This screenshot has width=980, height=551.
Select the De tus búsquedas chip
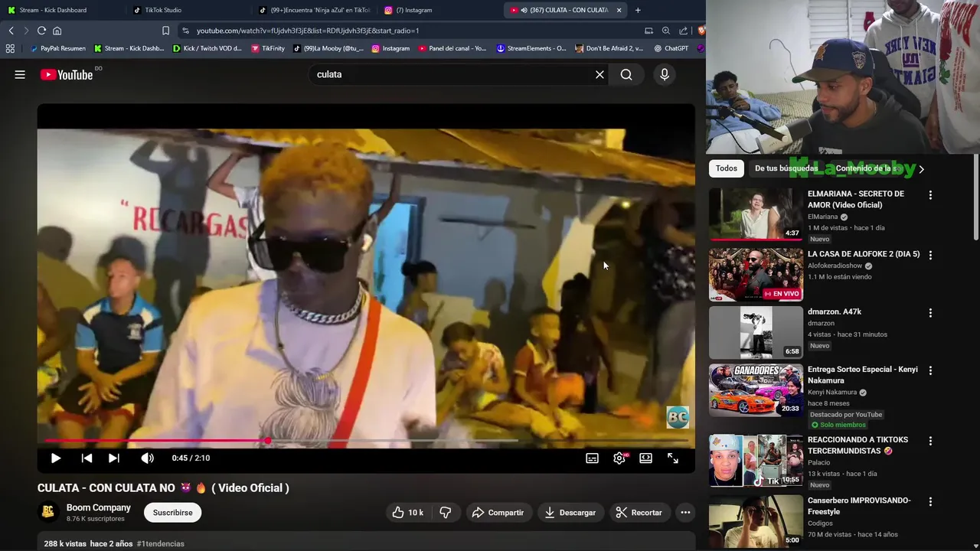786,168
